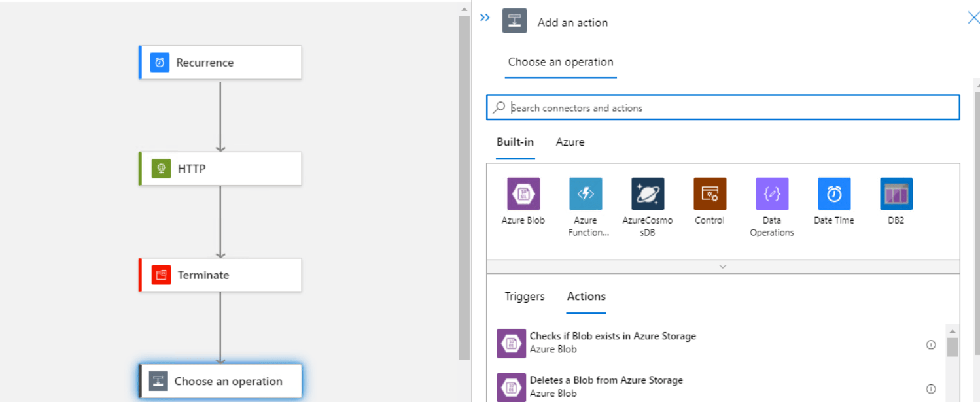Expand the connector list chevron
The width and height of the screenshot is (980, 402).
723,267
